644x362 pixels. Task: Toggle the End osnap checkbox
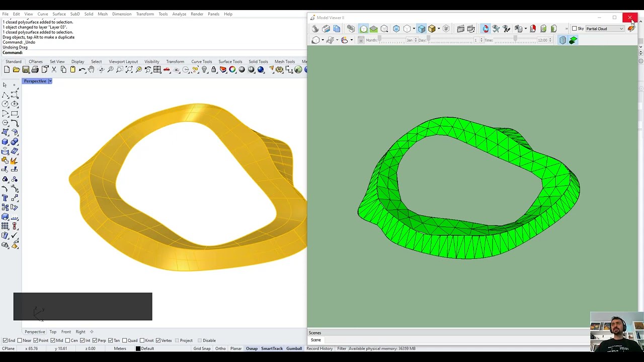coord(5,340)
